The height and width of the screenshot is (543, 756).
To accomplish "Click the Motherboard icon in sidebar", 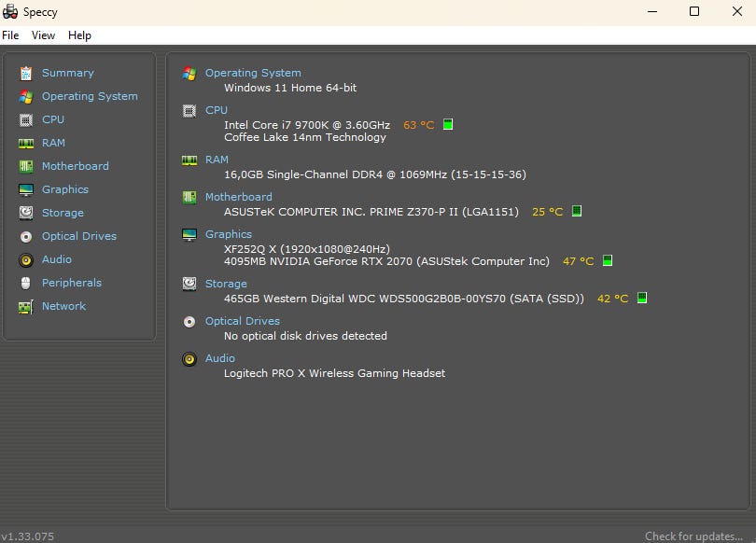I will click(26, 167).
